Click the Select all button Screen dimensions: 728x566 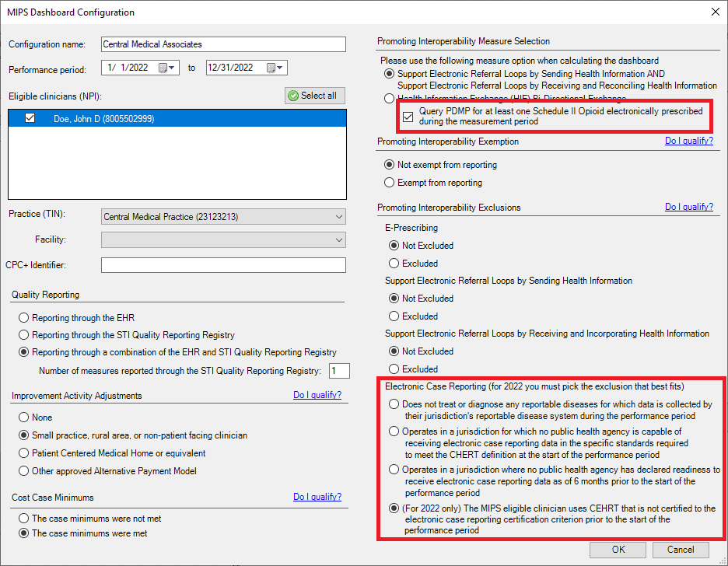[x=314, y=96]
